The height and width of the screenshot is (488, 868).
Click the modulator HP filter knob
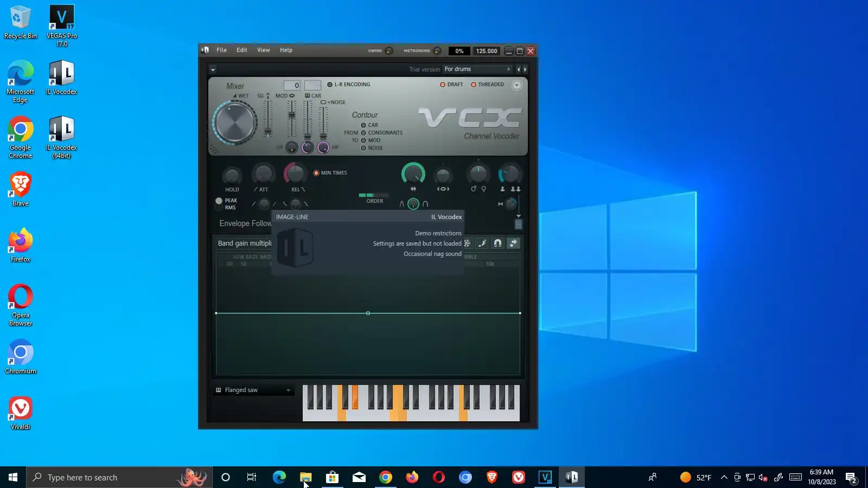point(292,147)
